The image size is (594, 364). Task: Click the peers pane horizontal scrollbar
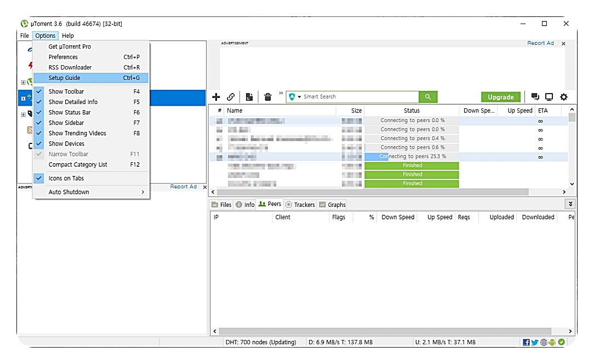click(x=385, y=331)
